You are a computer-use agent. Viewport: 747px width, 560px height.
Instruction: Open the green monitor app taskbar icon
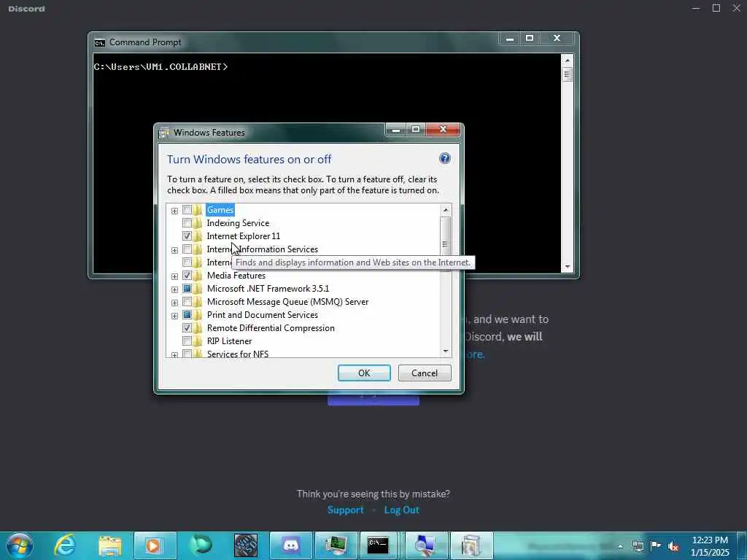pos(336,545)
